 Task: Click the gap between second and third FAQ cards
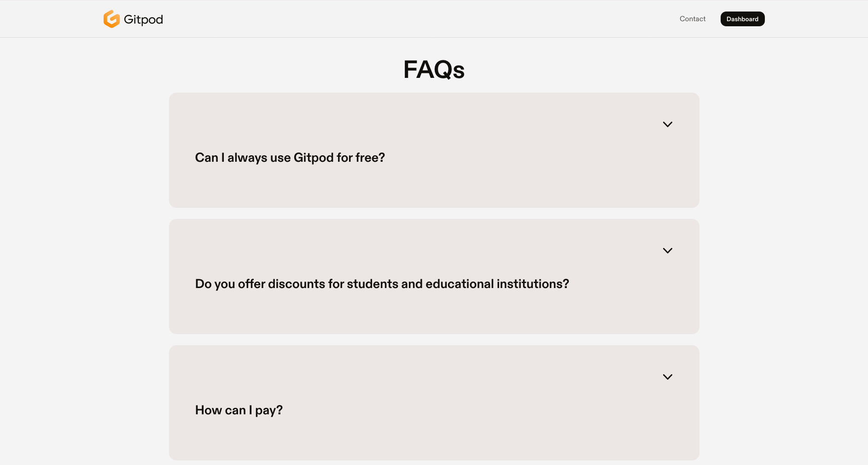click(434, 340)
